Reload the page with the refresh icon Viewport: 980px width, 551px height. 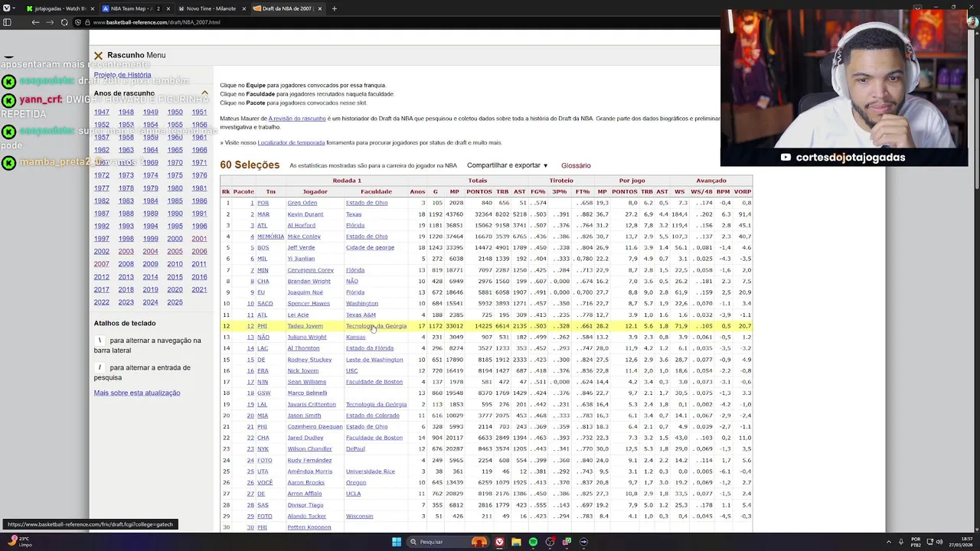click(x=64, y=22)
